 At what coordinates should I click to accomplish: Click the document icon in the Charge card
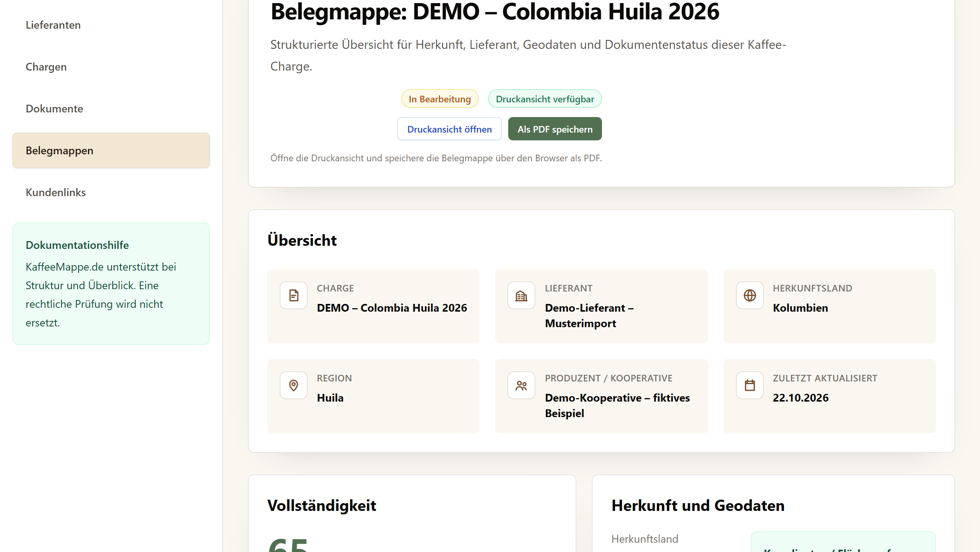tap(294, 295)
